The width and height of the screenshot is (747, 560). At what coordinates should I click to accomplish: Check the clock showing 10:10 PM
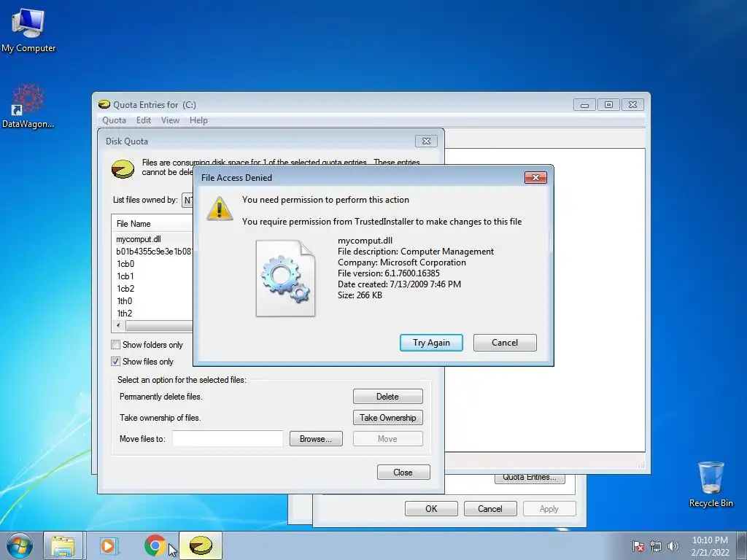[710, 540]
